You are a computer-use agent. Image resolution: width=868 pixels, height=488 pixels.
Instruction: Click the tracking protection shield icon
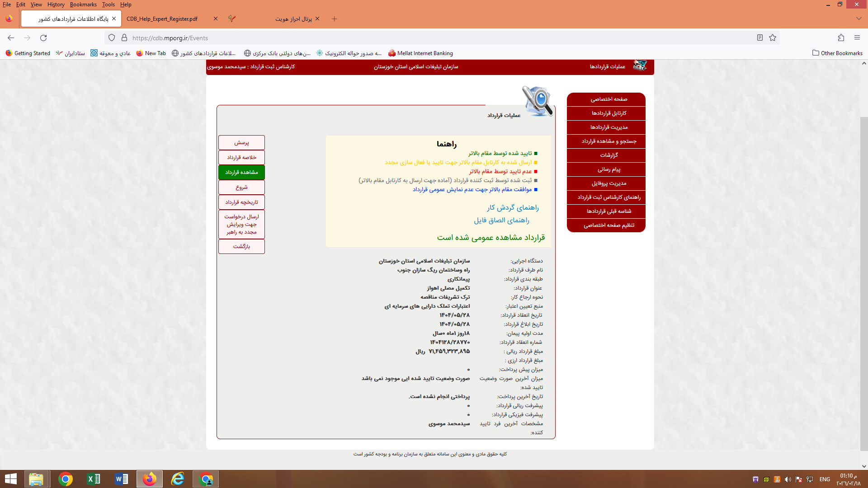(112, 38)
